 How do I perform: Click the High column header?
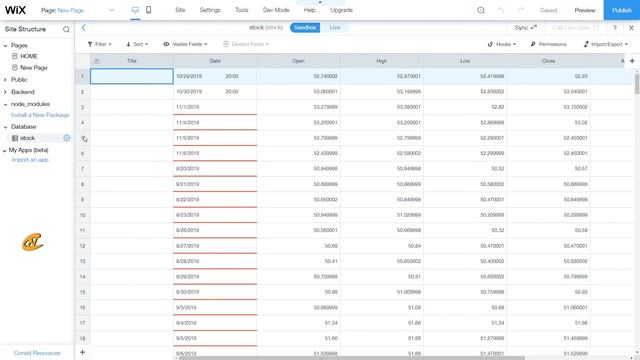click(x=382, y=61)
